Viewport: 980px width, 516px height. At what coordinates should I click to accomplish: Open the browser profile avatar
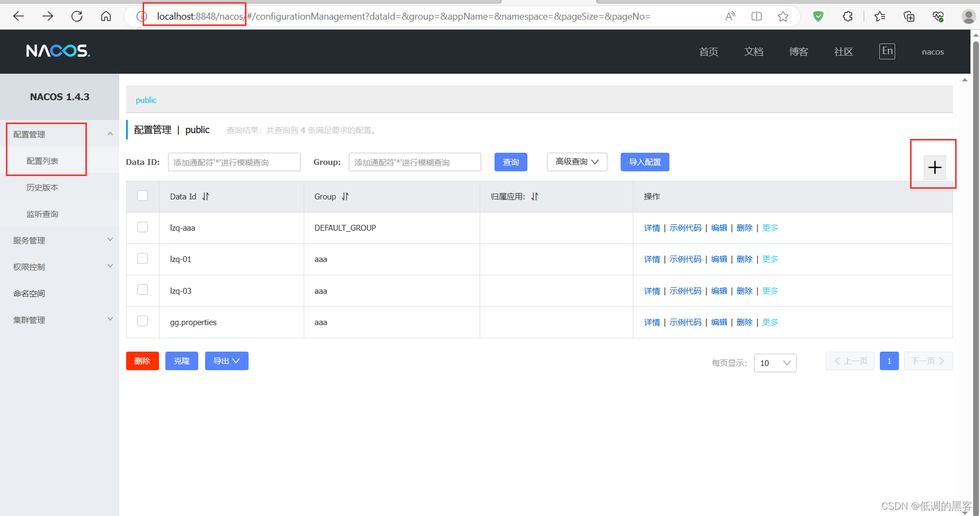[968, 16]
